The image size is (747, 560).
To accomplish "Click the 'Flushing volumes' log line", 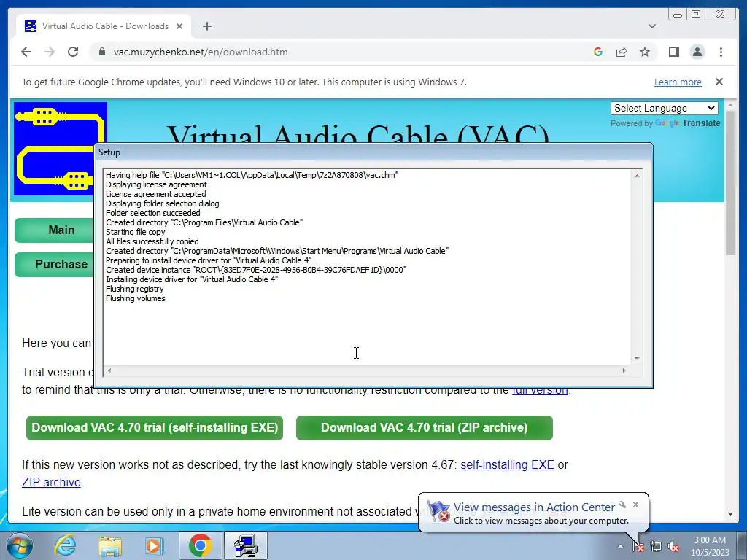I will click(x=135, y=298).
